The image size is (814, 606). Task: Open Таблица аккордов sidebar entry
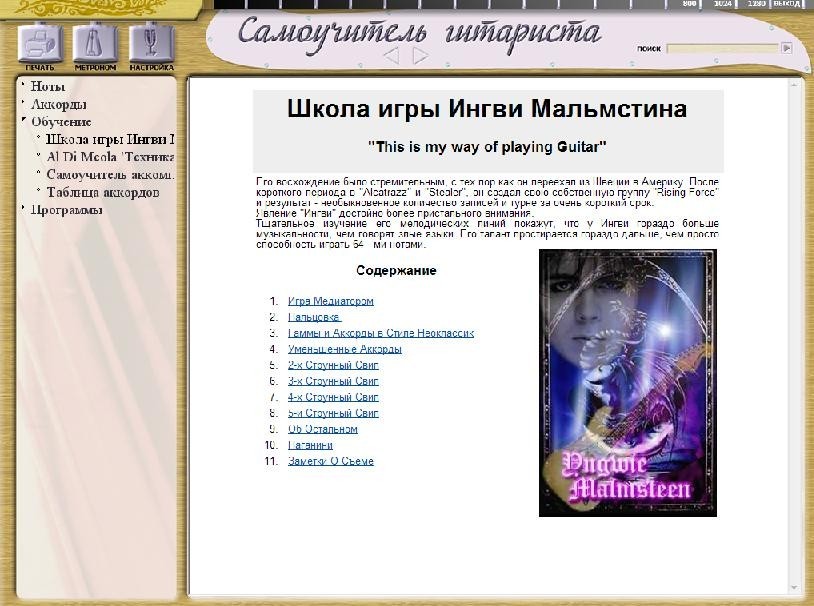pyautogui.click(x=103, y=192)
